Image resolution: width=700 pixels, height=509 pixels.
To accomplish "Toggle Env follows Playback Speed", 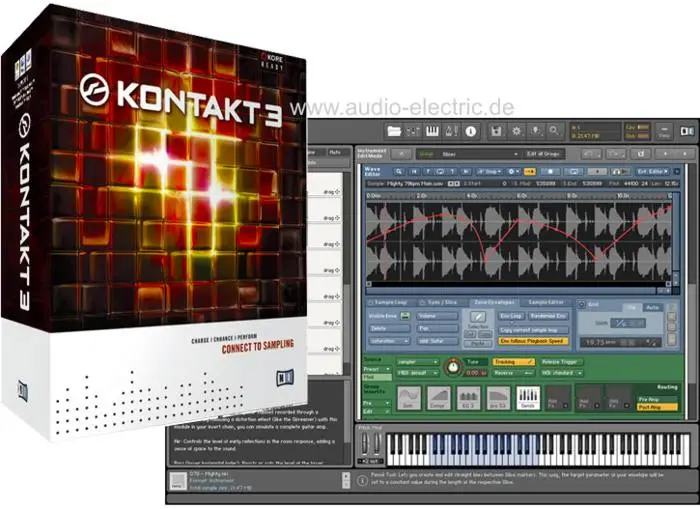I will 533,341.
